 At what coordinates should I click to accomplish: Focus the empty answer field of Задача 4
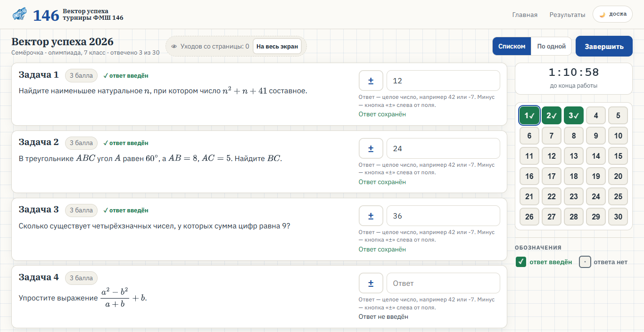click(x=443, y=283)
